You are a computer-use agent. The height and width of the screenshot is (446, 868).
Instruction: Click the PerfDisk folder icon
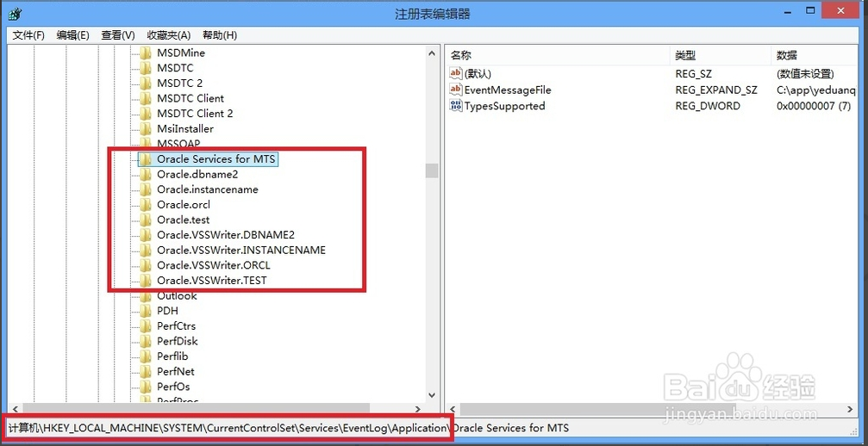(146, 341)
